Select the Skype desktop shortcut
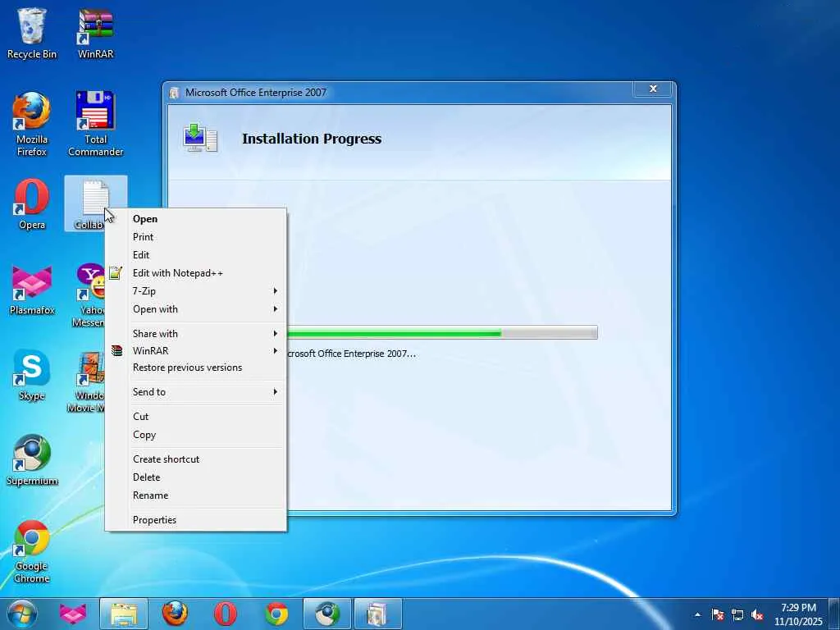The height and width of the screenshot is (630, 840). coord(32,375)
